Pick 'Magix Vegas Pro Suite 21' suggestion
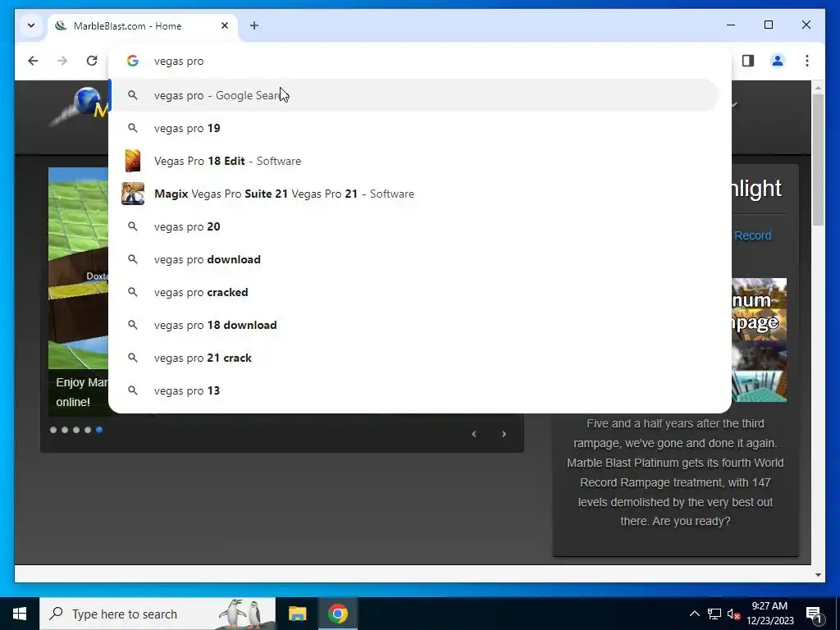The height and width of the screenshot is (630, 840). coord(414,194)
